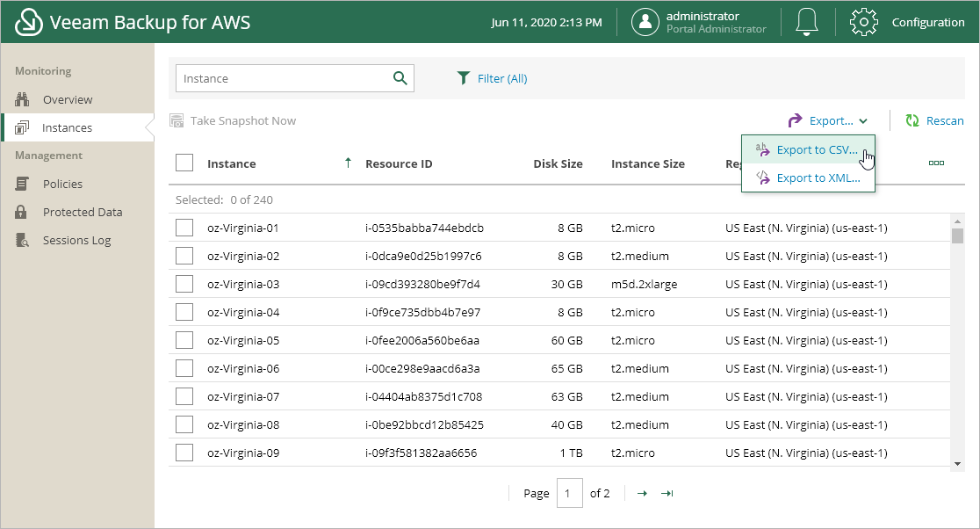Click the Overview binoculars icon
This screenshot has height=529, width=980.
(x=22, y=99)
